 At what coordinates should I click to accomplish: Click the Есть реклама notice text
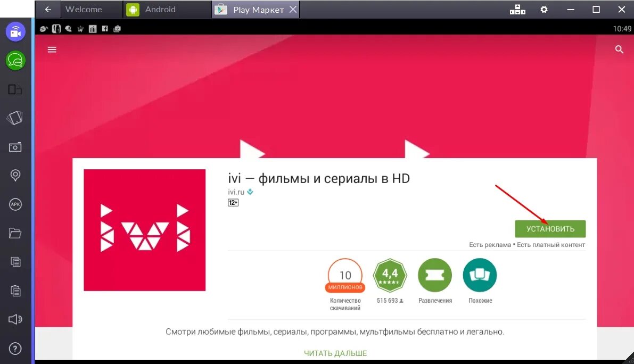[x=490, y=245]
